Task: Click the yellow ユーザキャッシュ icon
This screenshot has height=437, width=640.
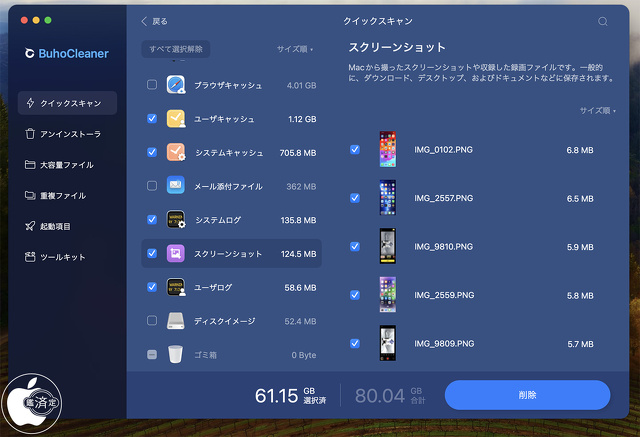Action: point(176,118)
